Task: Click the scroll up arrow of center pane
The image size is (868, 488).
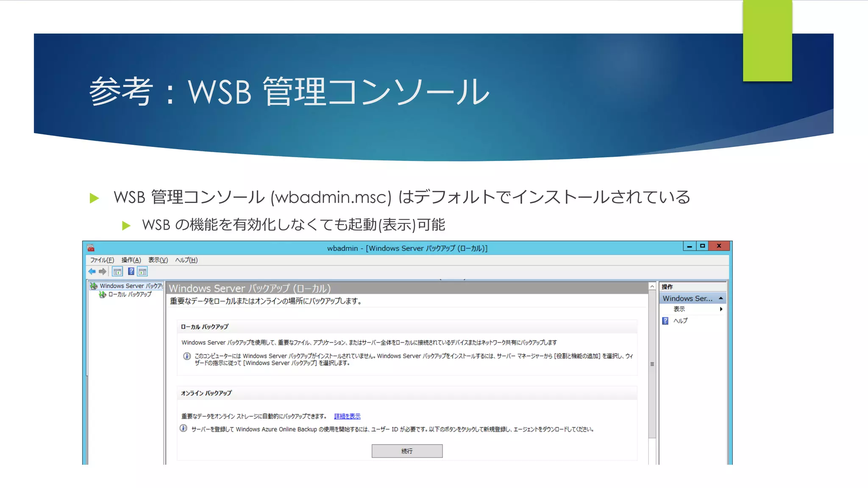Action: click(x=652, y=287)
